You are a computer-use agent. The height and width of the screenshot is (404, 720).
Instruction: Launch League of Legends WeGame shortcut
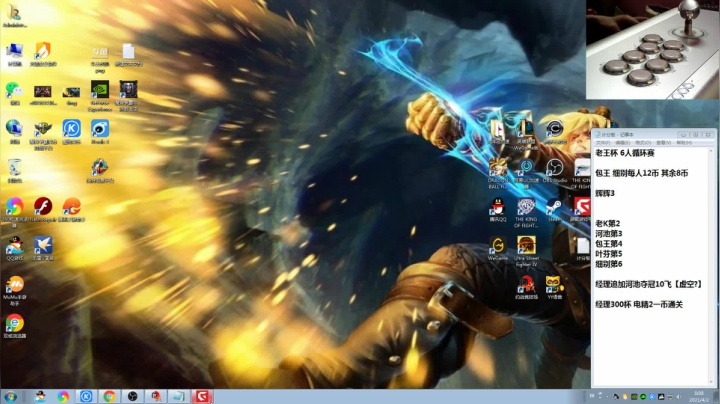coord(526,135)
